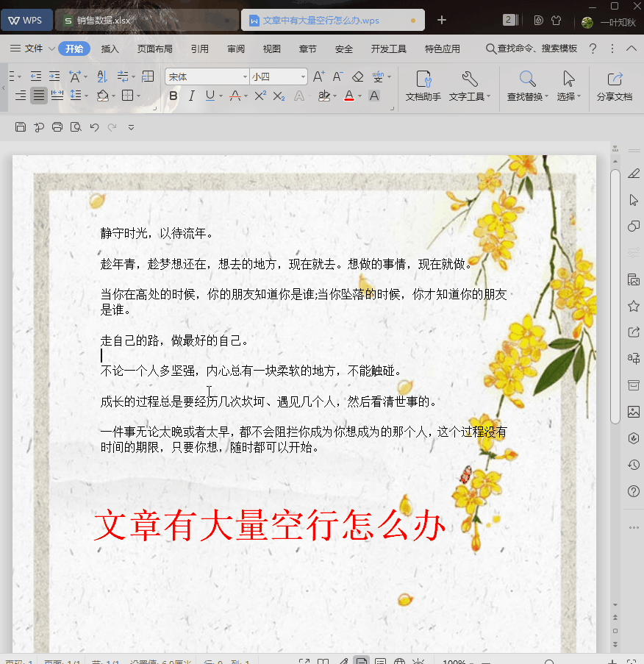Click the star favorites icon in right sidebar
Image resolution: width=644 pixels, height=664 pixels.
[x=633, y=306]
